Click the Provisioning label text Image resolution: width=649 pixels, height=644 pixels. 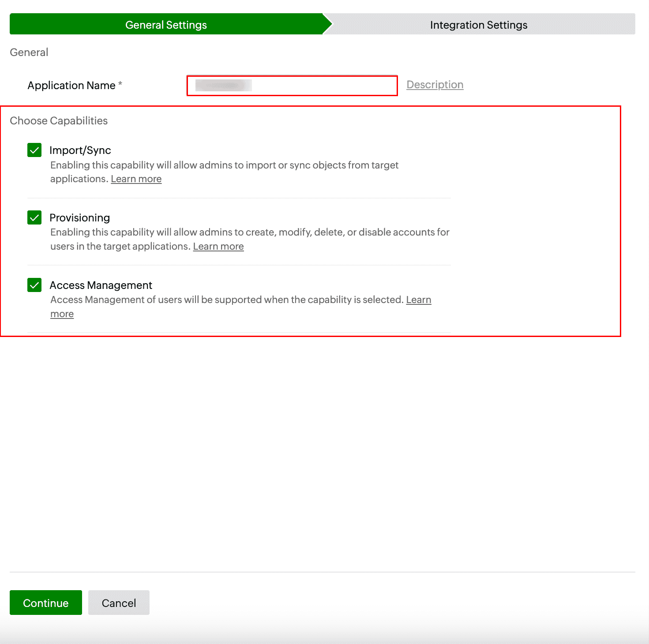tap(80, 217)
